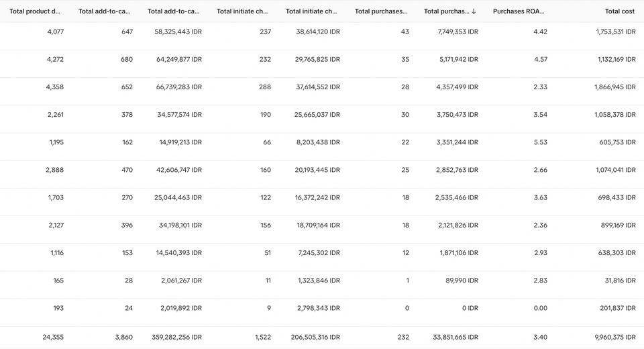
Task: Click the 206,505,316 IDR checkout total
Action: click(314, 337)
